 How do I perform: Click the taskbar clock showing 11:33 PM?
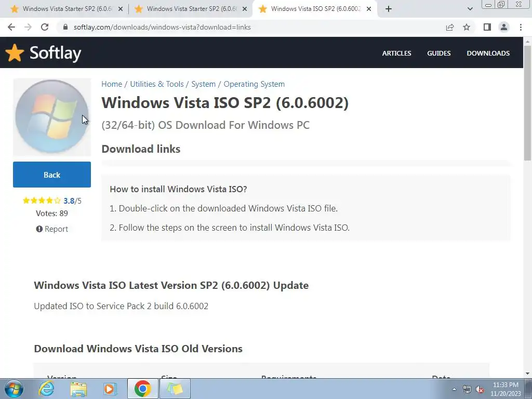[506, 389]
